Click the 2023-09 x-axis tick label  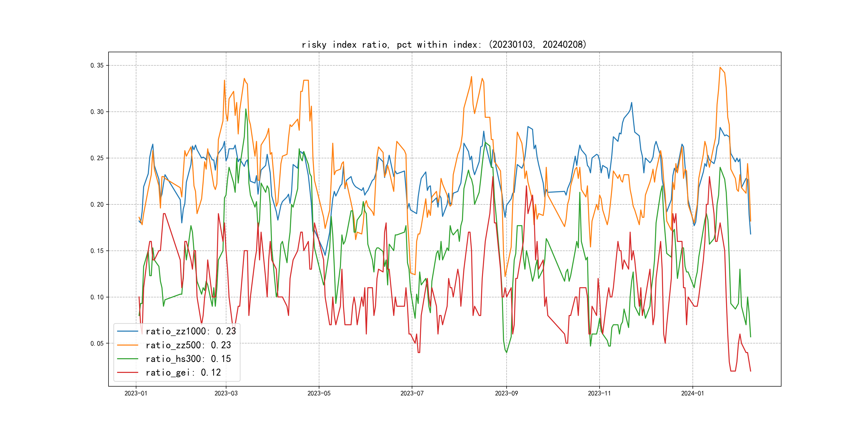[x=506, y=393]
